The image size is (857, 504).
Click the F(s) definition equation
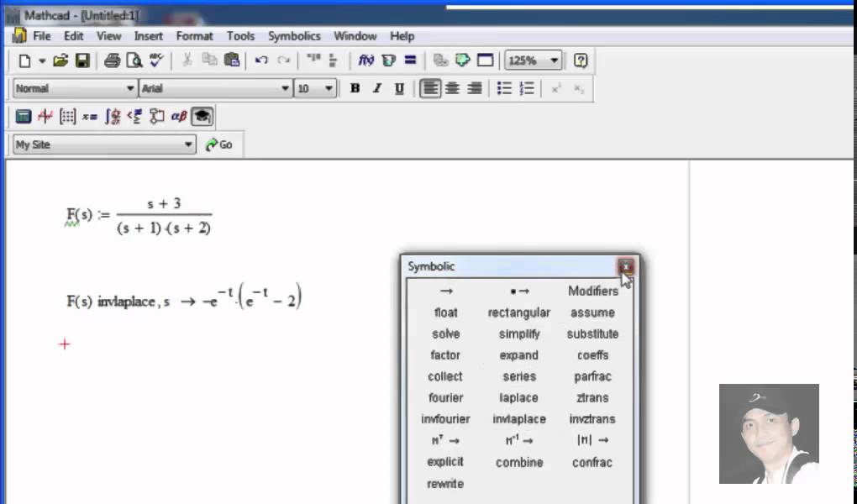[x=139, y=217]
